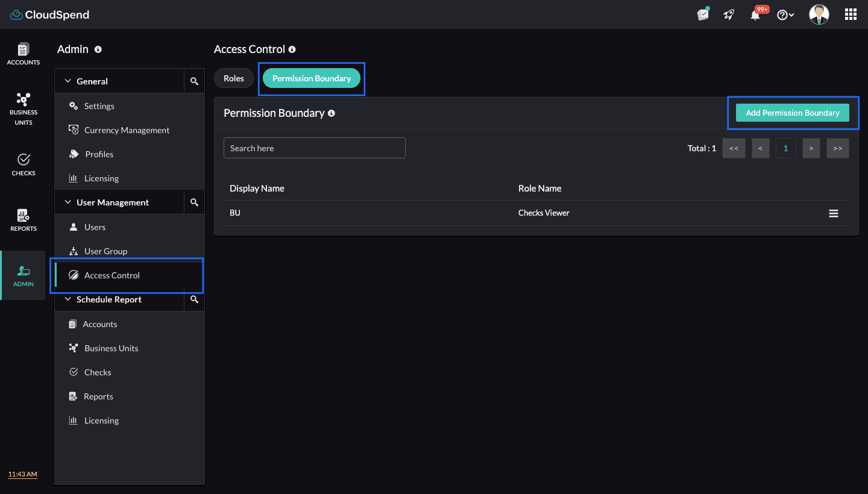The width and height of the screenshot is (868, 494).
Task: Switch to the Roles tab
Action: point(234,78)
